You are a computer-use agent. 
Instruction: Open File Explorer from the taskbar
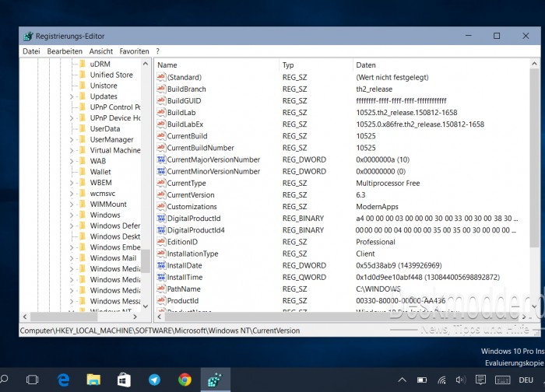click(x=93, y=380)
